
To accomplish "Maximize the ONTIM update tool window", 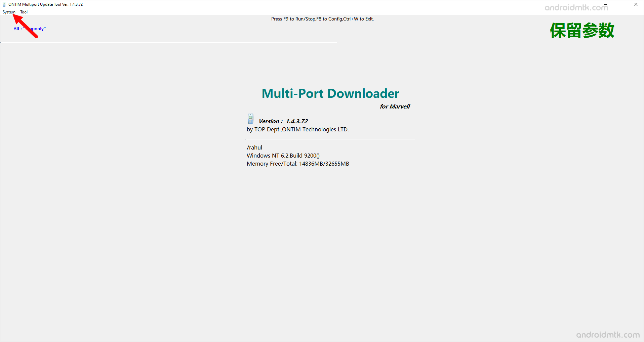I will pos(620,4).
